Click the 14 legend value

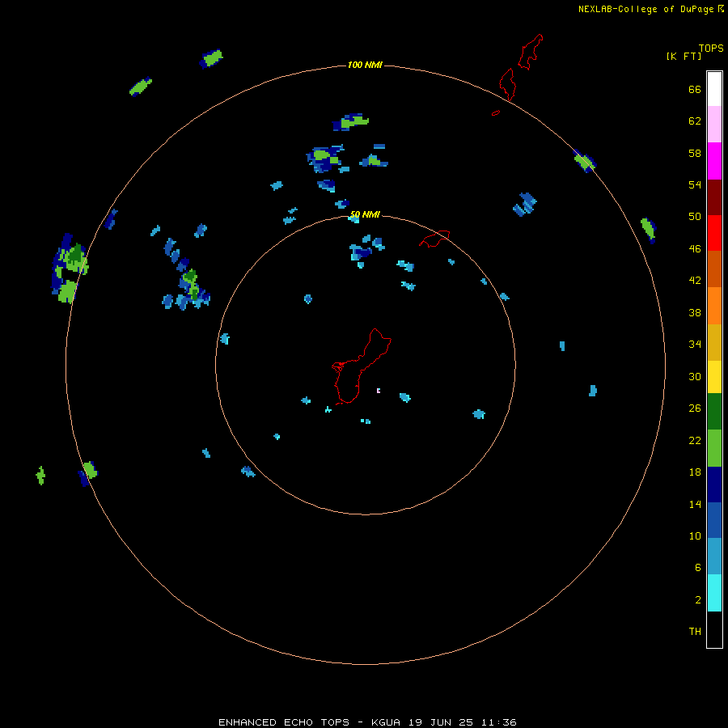pos(695,504)
